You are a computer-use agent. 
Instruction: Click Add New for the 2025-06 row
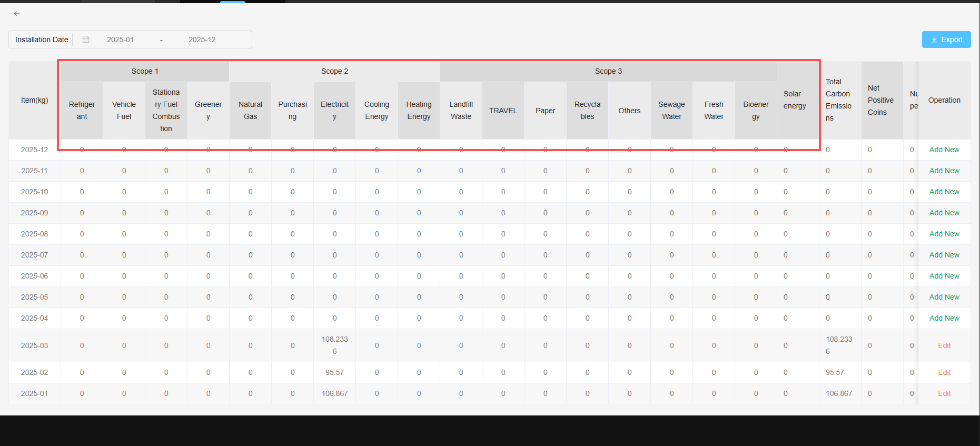pyautogui.click(x=944, y=276)
